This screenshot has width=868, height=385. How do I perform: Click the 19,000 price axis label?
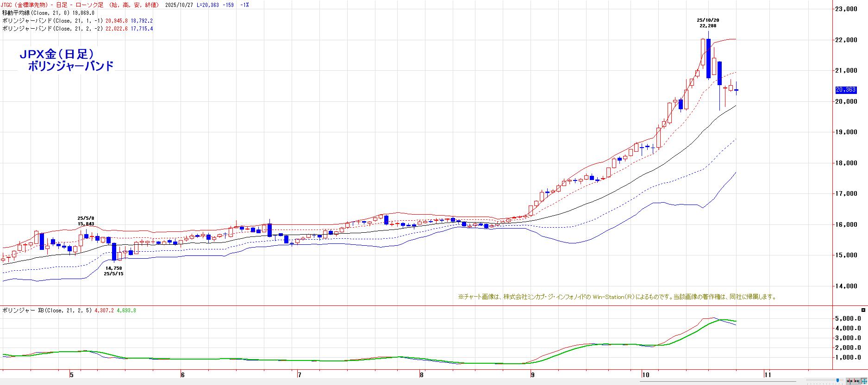click(847, 132)
